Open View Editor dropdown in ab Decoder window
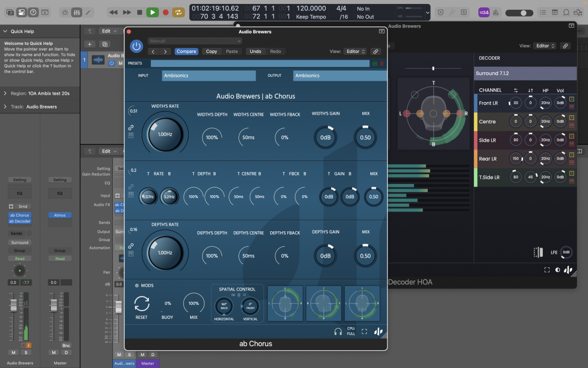The image size is (588, 368). pyautogui.click(x=545, y=46)
